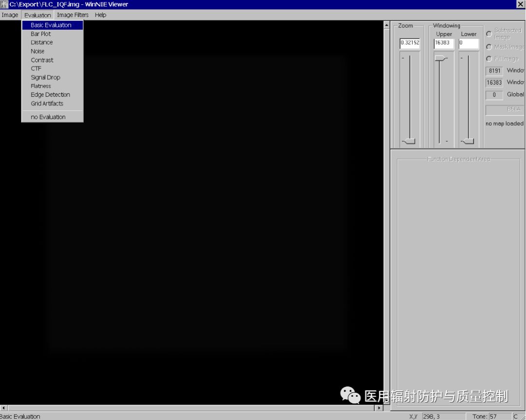Open the Image Filters menu
Viewport: 526px width, 420px height.
coord(73,15)
